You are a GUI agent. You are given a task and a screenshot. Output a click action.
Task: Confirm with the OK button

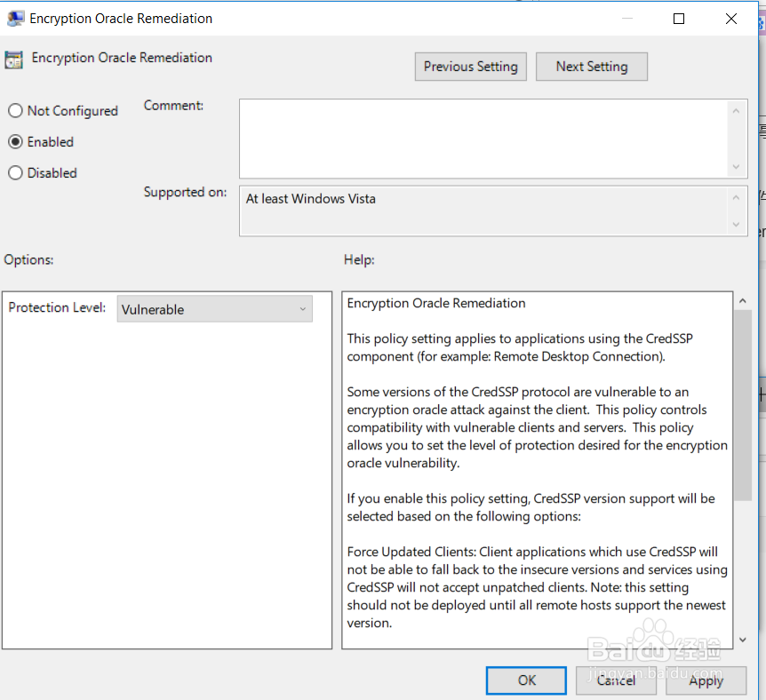527,680
